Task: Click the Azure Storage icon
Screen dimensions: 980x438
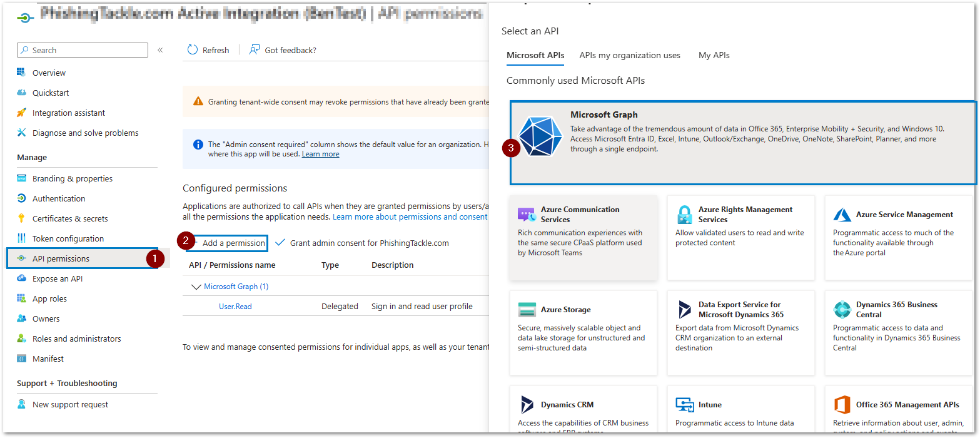Action: [x=527, y=310]
